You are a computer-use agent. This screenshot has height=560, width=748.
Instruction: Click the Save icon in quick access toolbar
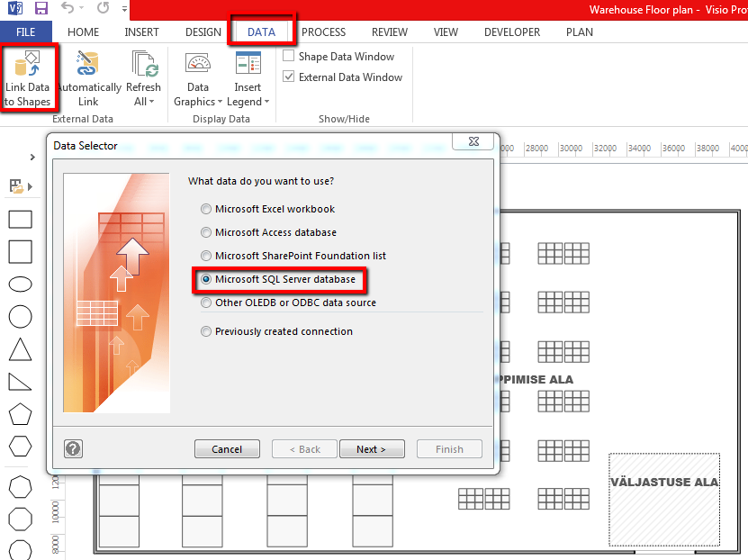coord(41,8)
